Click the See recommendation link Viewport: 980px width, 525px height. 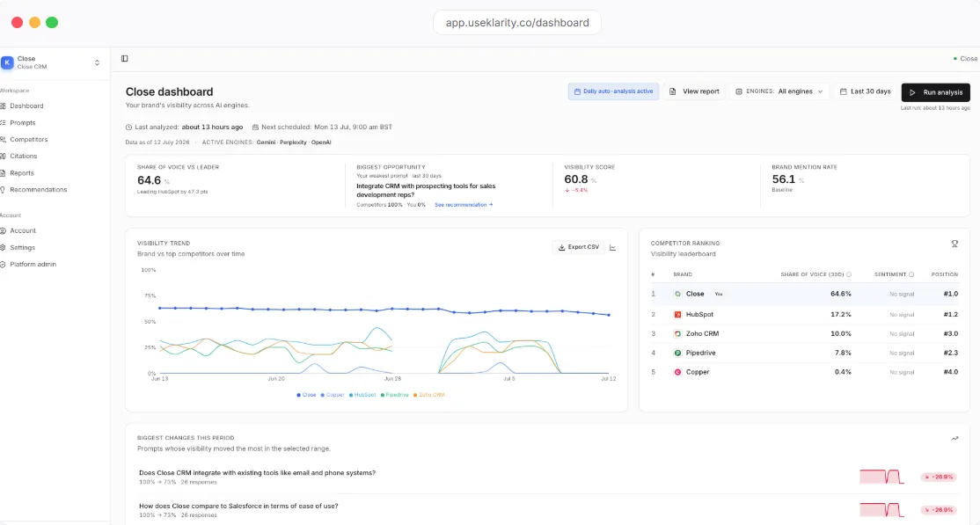(464, 205)
